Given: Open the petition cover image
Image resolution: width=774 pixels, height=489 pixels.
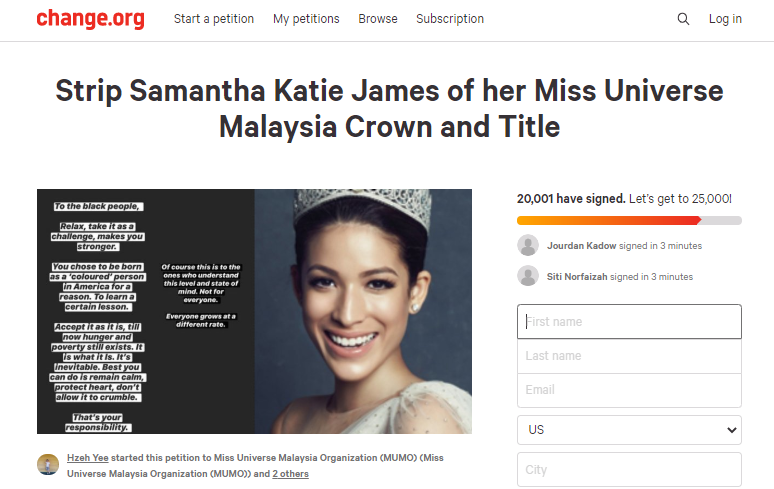Looking at the screenshot, I should (x=254, y=311).
